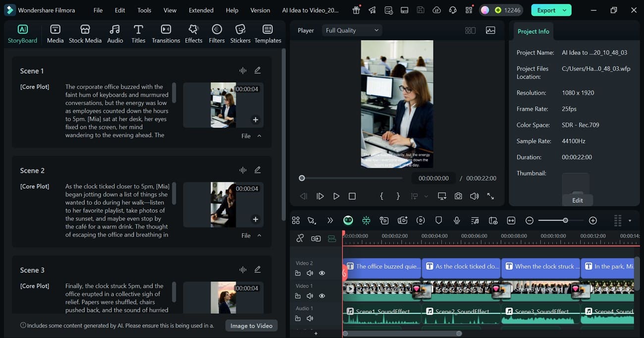Viewport: 644px width, 338px height.
Task: Enter fullscreen preview mode
Action: [490, 196]
